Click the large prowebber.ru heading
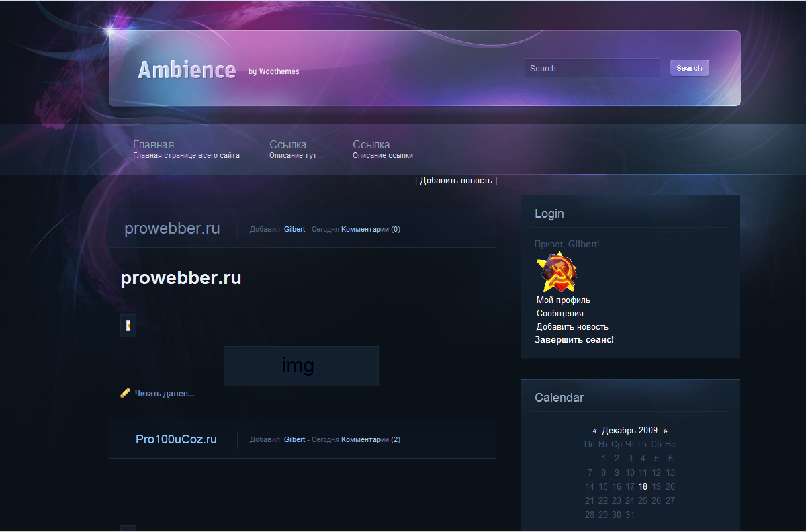 tap(181, 278)
